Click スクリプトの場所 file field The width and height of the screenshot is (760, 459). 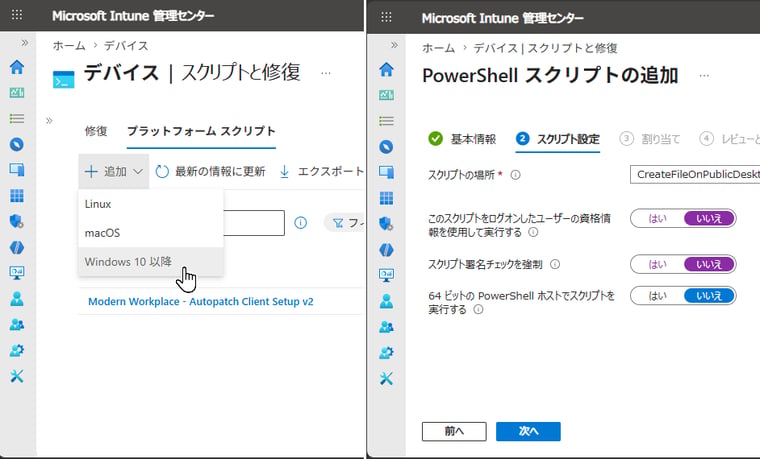point(695,174)
